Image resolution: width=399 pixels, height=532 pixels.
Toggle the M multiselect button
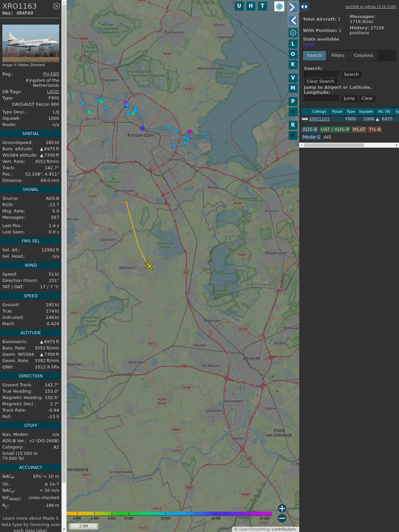293,88
